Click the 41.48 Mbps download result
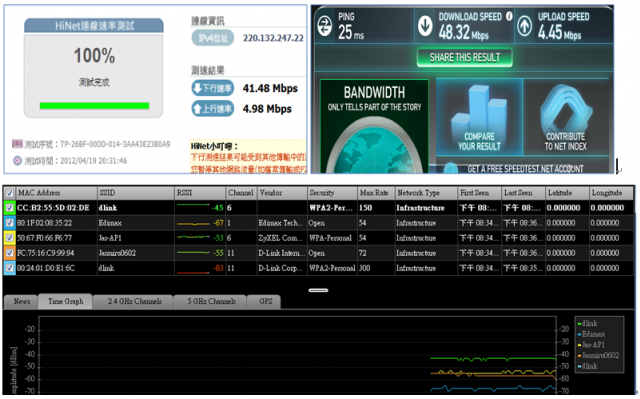640x399 pixels. (270, 89)
